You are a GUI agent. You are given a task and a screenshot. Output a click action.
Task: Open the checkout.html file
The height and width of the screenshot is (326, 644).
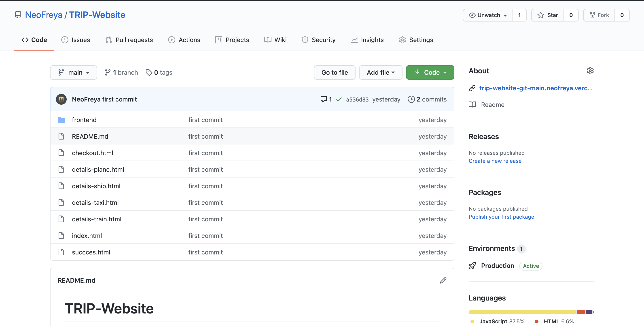coord(93,153)
